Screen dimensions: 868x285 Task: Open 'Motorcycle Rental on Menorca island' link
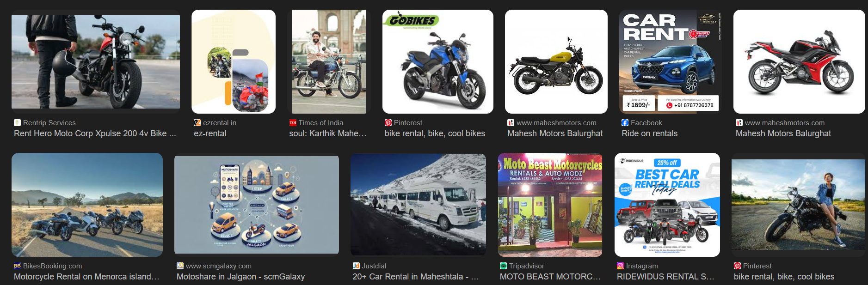pyautogui.click(x=86, y=277)
